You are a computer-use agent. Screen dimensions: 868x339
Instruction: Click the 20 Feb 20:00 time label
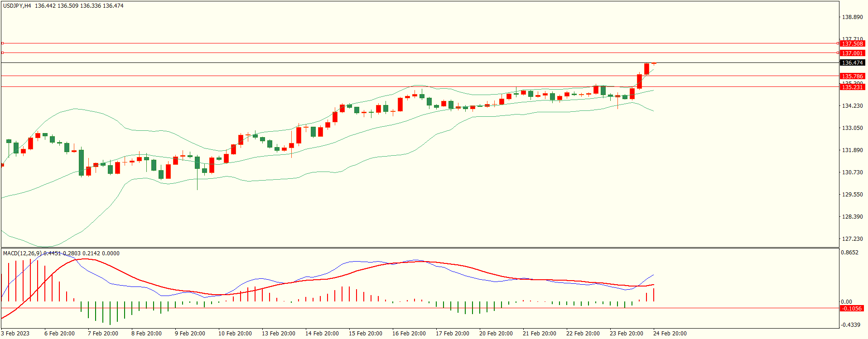pos(496,334)
